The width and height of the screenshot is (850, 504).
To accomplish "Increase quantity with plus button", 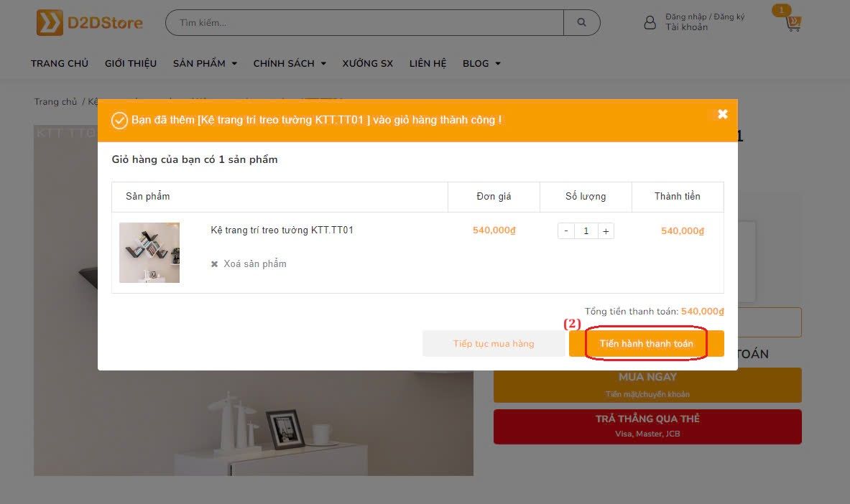I will click(x=606, y=231).
